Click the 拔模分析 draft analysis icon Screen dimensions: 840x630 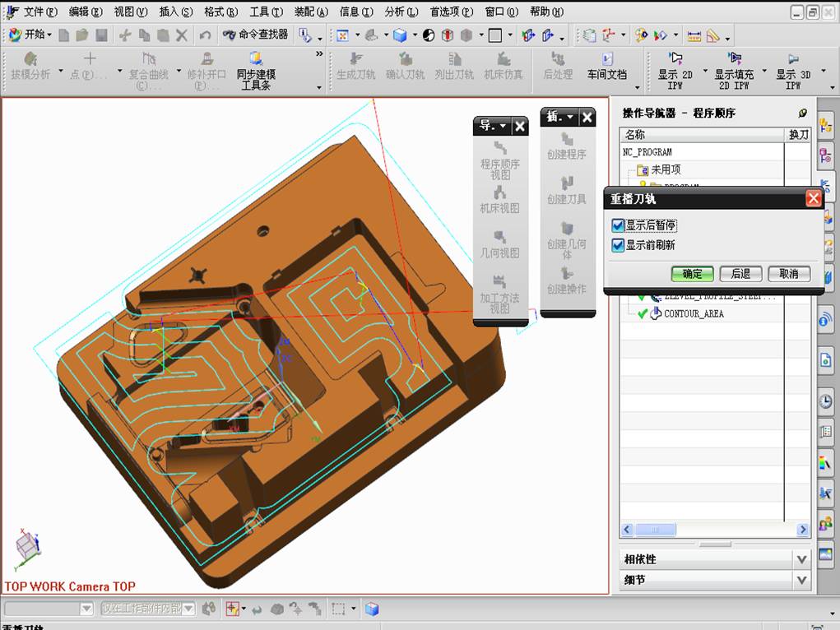tap(30, 58)
